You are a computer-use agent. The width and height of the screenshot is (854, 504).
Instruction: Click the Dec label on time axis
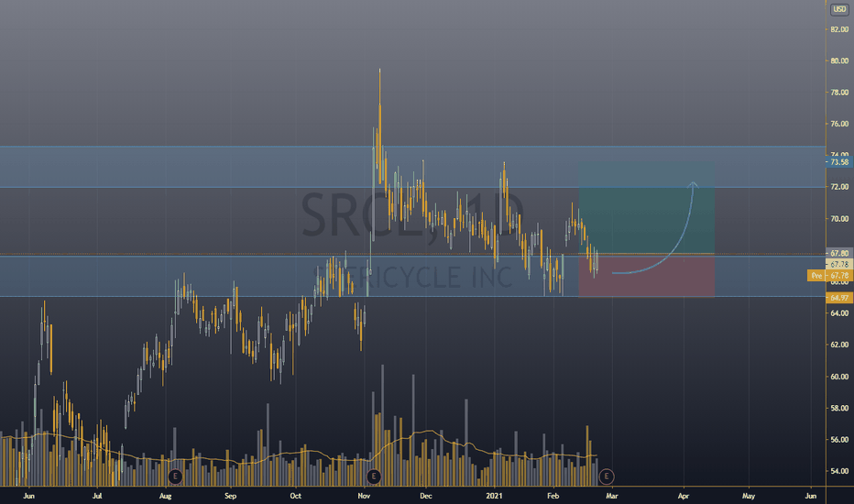pyautogui.click(x=426, y=496)
